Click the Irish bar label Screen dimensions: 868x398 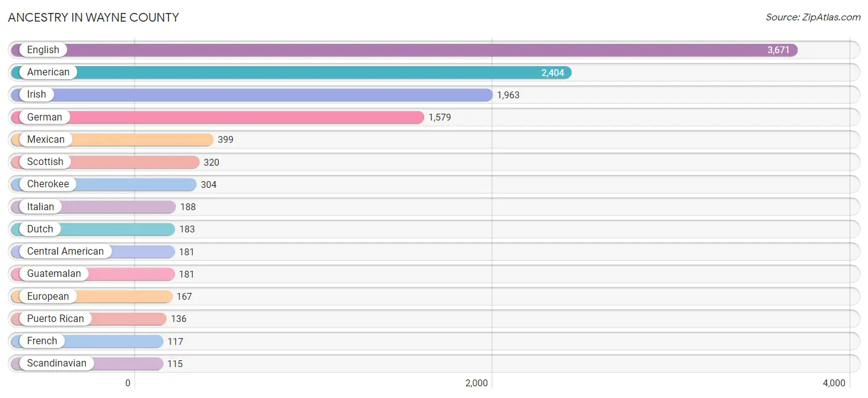36,95
